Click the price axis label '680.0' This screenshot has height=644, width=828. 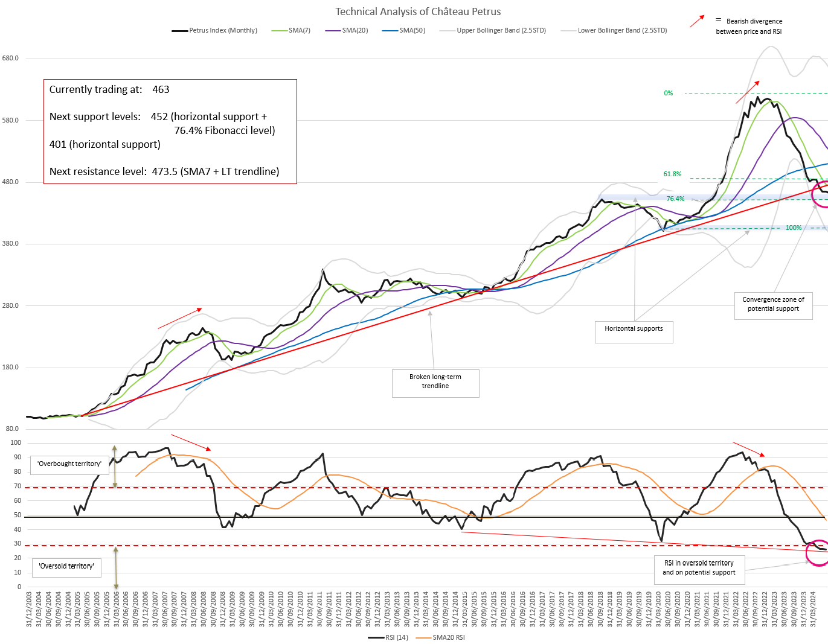(x=10, y=59)
